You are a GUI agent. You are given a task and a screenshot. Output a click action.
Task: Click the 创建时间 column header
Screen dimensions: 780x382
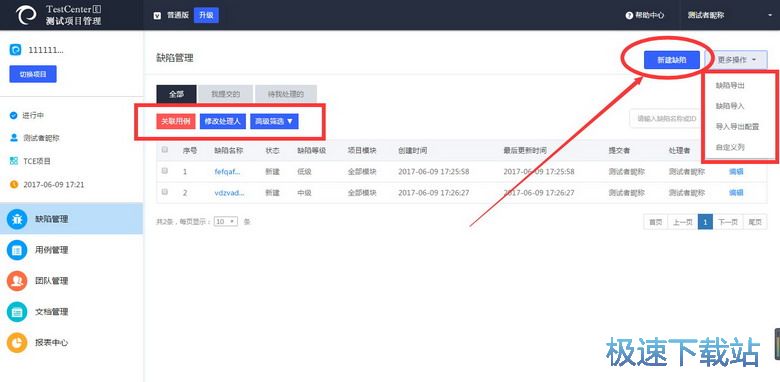(412, 150)
